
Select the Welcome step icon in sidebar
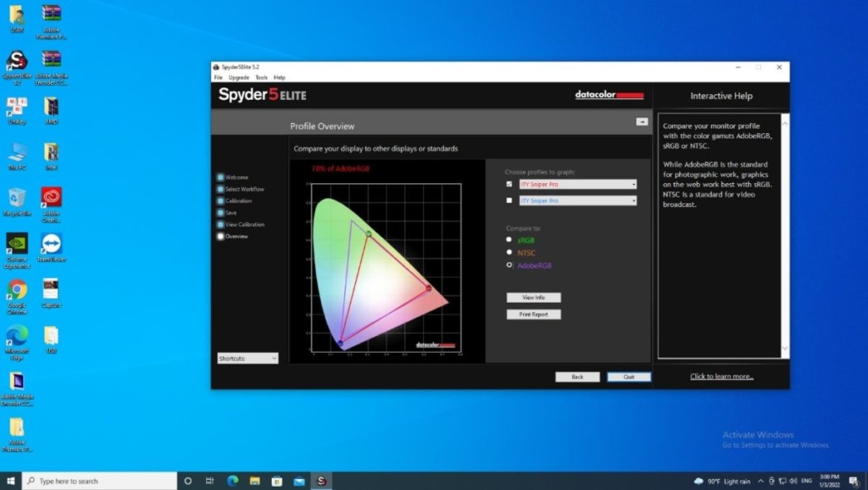pyautogui.click(x=220, y=177)
